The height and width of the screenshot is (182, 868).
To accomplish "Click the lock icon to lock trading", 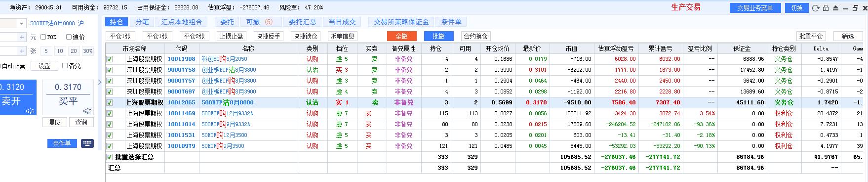I will click(826, 8).
